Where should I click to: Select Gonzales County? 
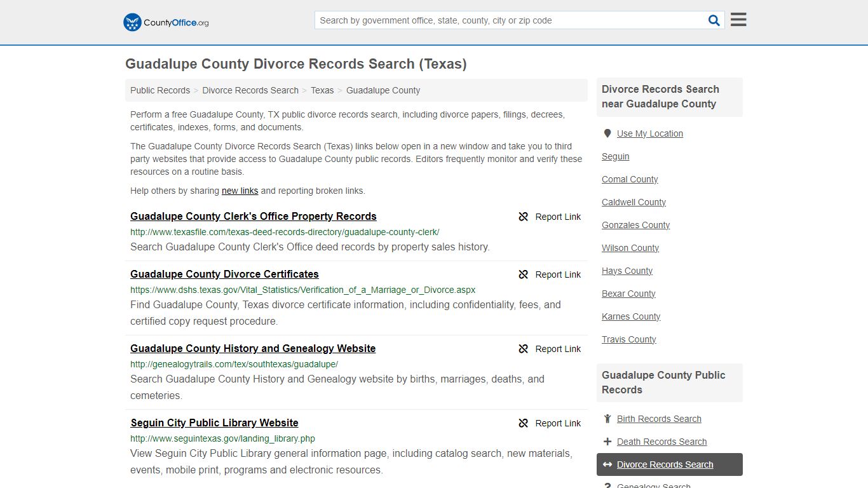point(635,225)
